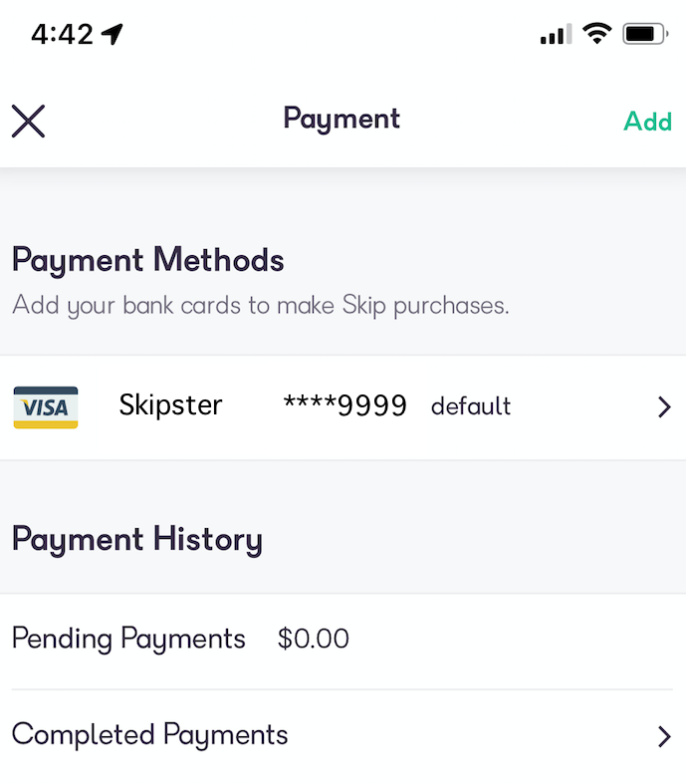The image size is (686, 784).
Task: Select the Pending Payments row
Action: coord(128,639)
